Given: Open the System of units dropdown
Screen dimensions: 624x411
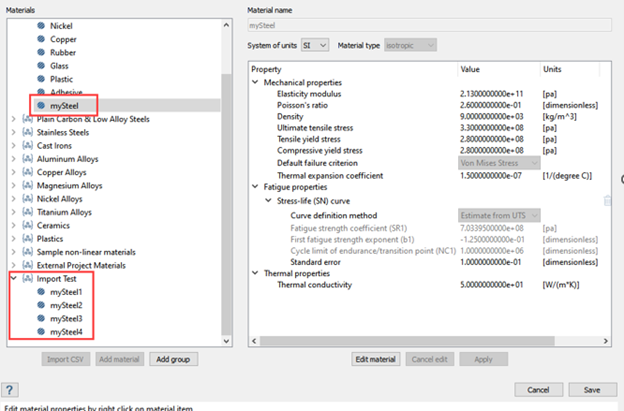Looking at the screenshot, I should 317,45.
